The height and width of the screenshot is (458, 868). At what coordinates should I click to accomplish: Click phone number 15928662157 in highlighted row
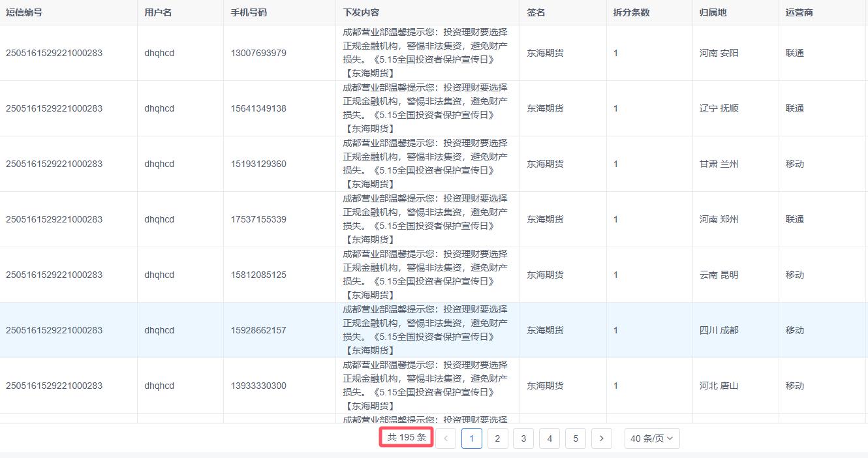tap(258, 330)
